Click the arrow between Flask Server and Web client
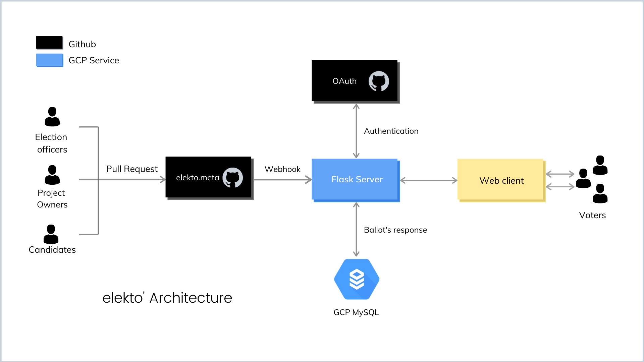This screenshot has width=644, height=362. click(x=428, y=180)
